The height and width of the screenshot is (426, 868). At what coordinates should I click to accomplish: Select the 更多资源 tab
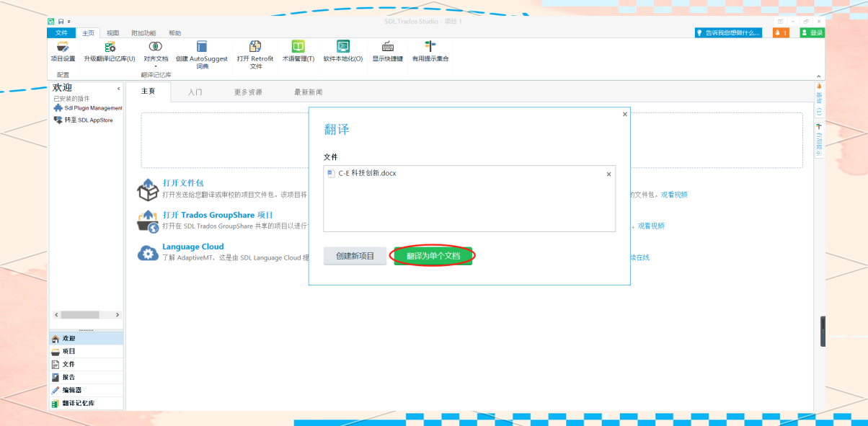pos(248,92)
